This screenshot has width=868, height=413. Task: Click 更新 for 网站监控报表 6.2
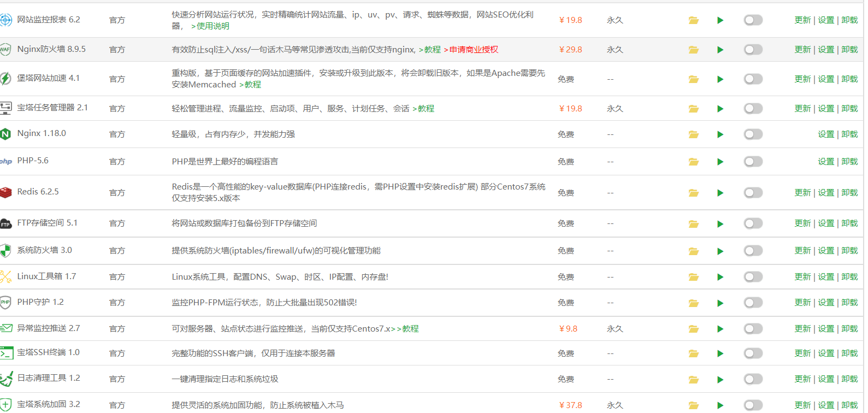pyautogui.click(x=802, y=20)
